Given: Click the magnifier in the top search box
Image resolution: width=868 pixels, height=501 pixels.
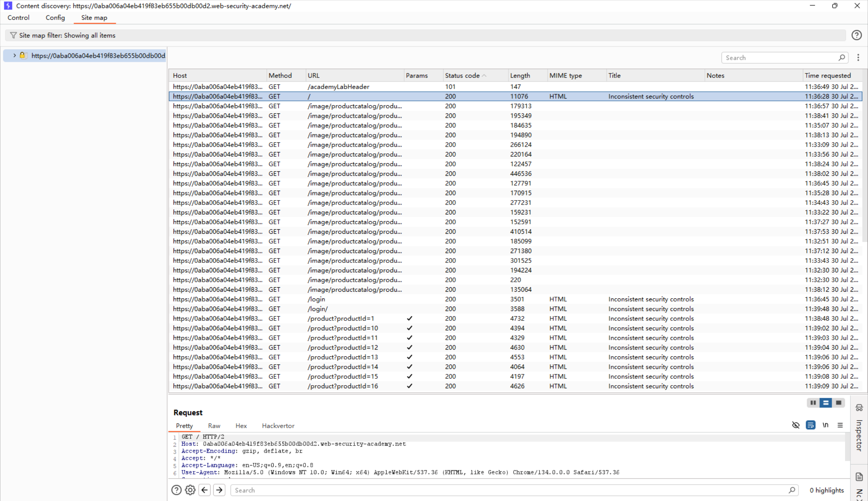Looking at the screenshot, I should point(842,58).
